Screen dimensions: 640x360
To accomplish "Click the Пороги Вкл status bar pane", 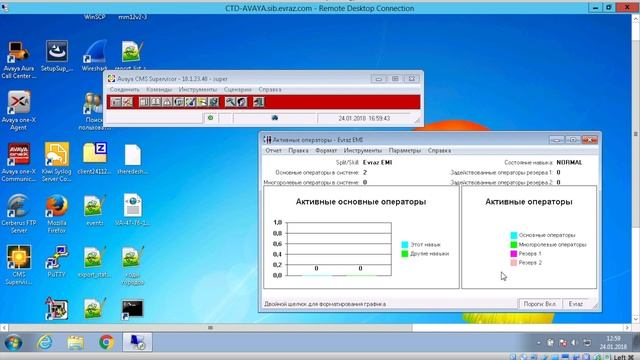I will point(540,304).
